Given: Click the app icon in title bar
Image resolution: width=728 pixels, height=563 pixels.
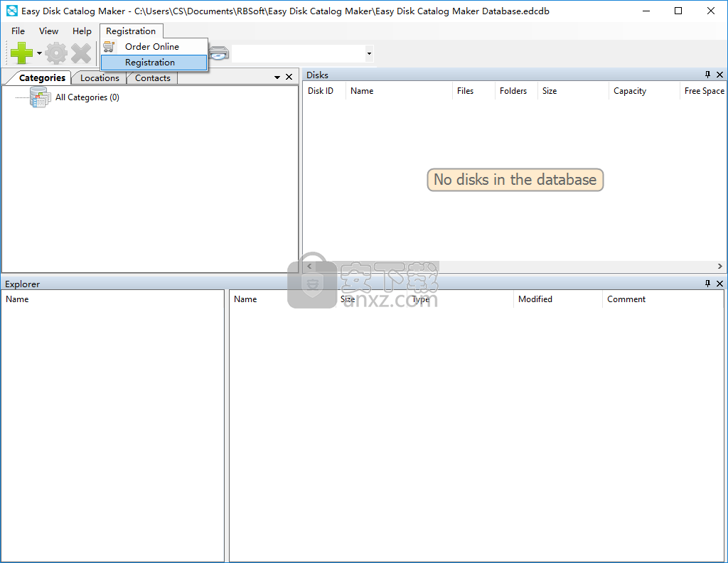Looking at the screenshot, I should pos(11,11).
